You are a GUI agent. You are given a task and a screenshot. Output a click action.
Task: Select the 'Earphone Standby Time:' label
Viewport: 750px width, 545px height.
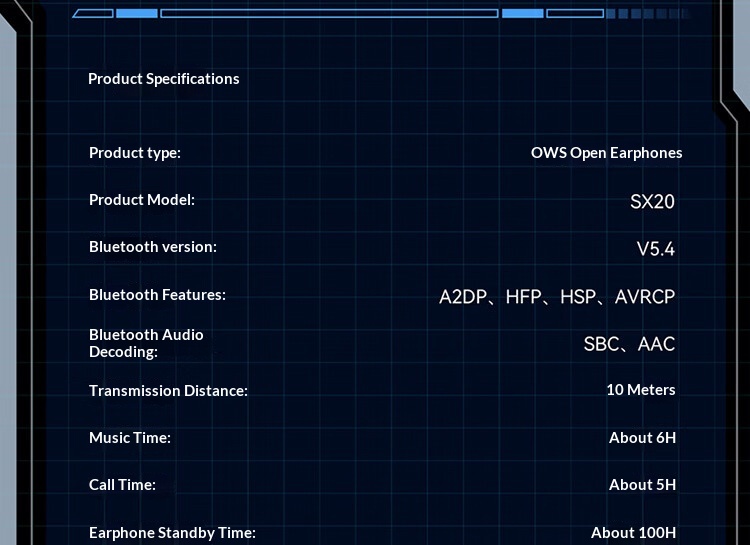(x=172, y=533)
